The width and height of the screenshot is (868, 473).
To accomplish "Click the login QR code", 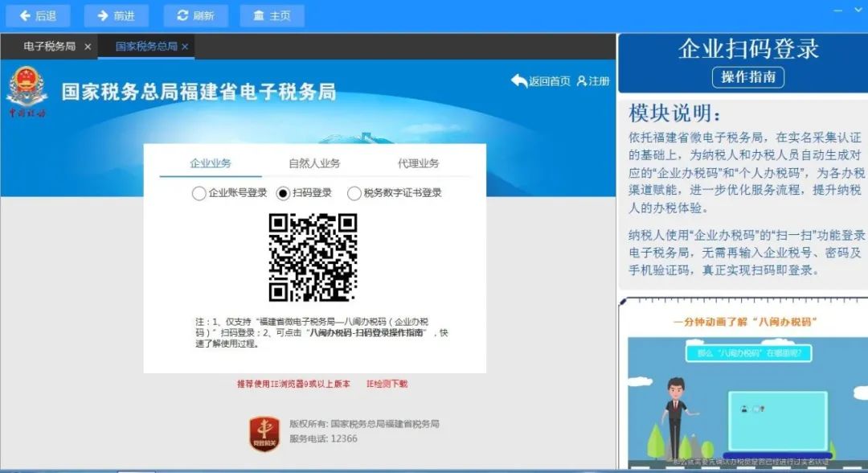I will (x=313, y=257).
